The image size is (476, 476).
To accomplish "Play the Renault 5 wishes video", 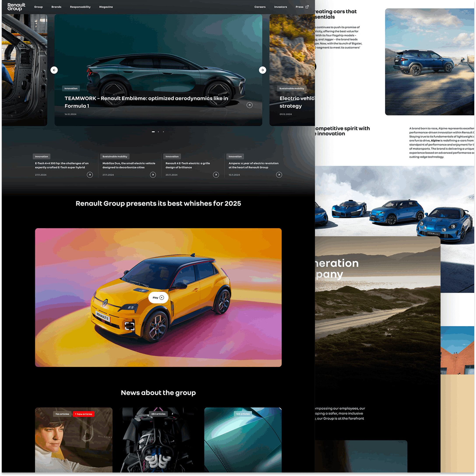I will click(x=158, y=298).
